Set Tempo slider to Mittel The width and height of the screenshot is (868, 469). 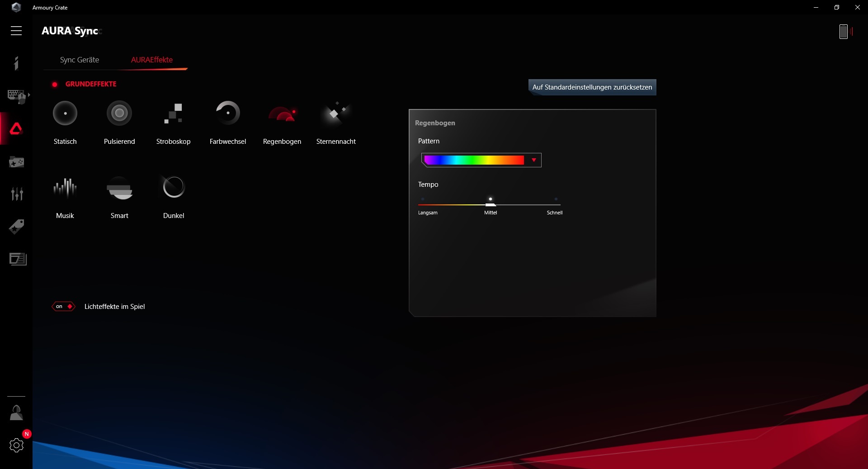(491, 200)
